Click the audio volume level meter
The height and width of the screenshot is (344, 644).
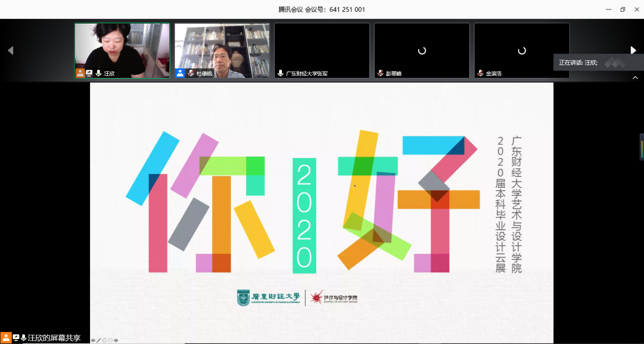[x=642, y=147]
